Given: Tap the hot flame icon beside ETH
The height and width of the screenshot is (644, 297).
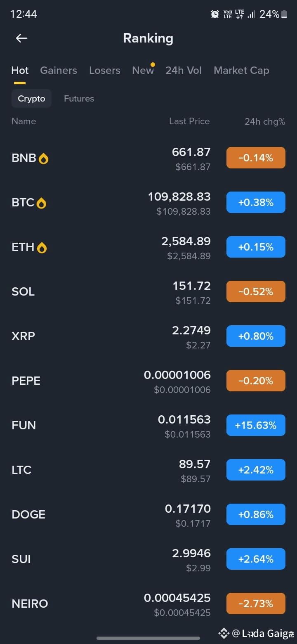Looking at the screenshot, I should click(42, 248).
